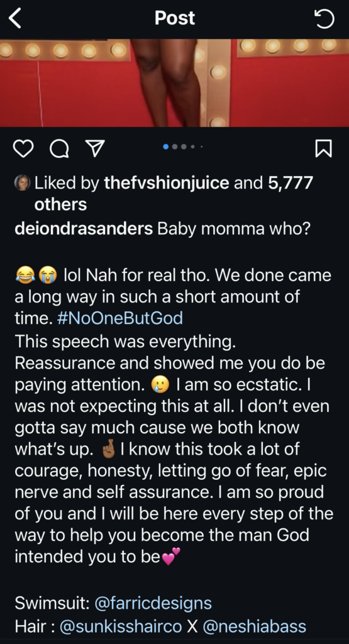Save post with the bookmark icon

(x=323, y=148)
